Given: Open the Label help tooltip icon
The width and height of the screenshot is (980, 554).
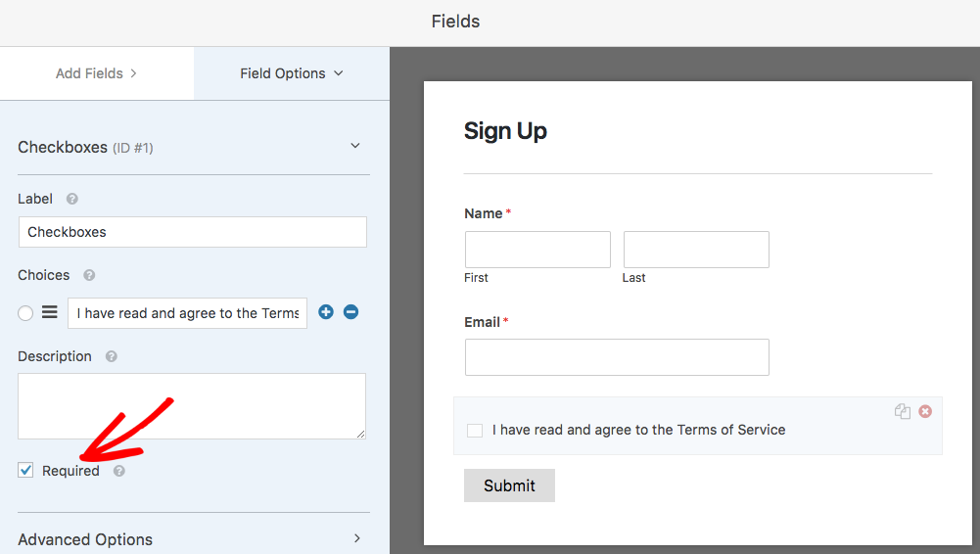Looking at the screenshot, I should (x=71, y=199).
